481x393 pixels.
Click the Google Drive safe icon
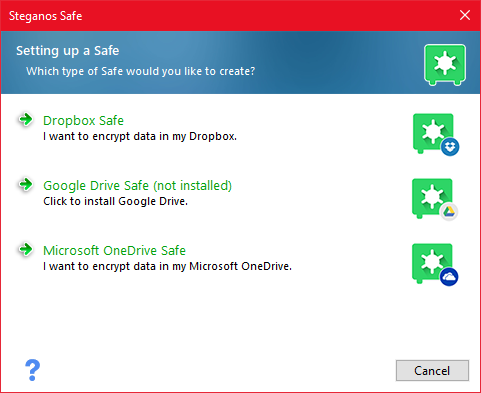point(435,199)
